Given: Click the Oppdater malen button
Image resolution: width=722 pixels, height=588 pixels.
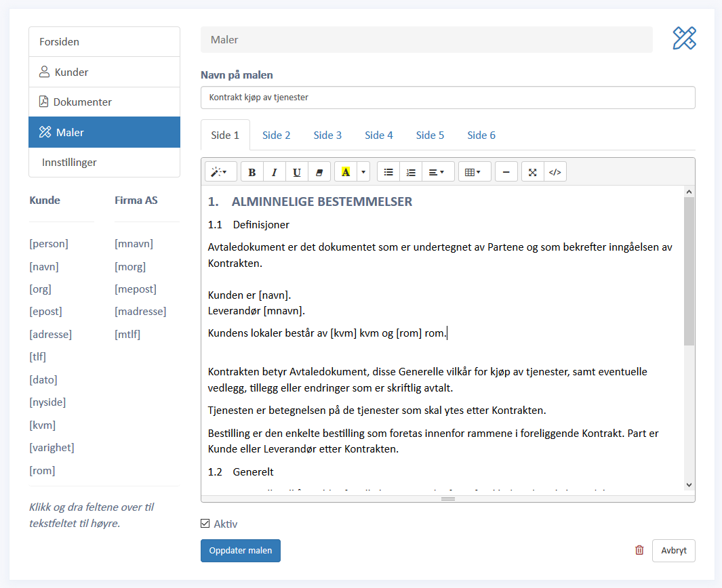Looking at the screenshot, I should click(241, 551).
